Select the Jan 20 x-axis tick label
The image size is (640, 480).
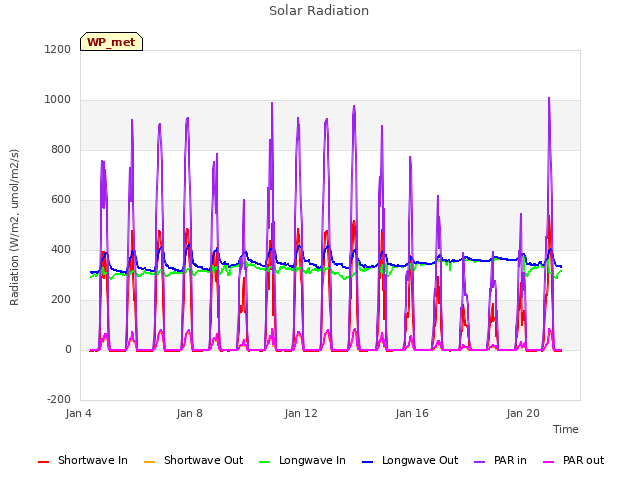523,413
